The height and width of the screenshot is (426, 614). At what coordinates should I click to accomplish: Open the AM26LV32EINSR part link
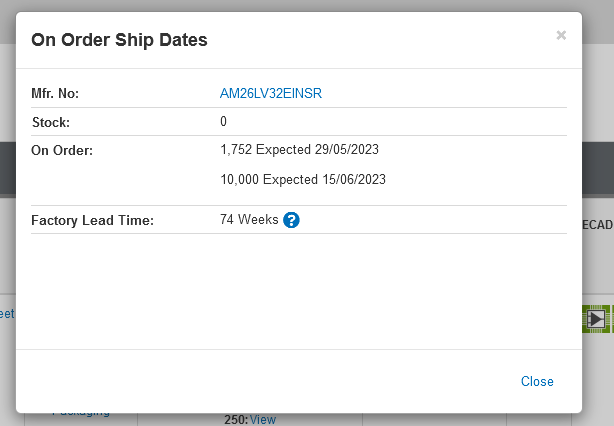pyautogui.click(x=271, y=93)
